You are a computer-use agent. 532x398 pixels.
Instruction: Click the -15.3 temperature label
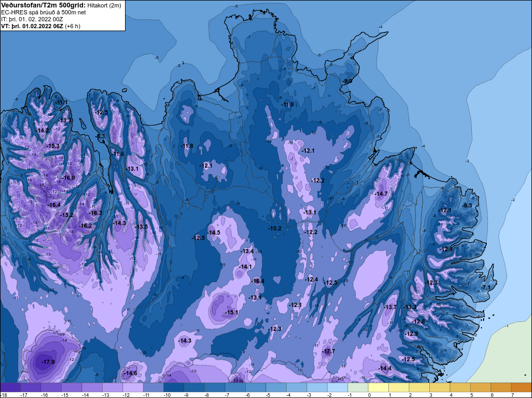click(53, 146)
